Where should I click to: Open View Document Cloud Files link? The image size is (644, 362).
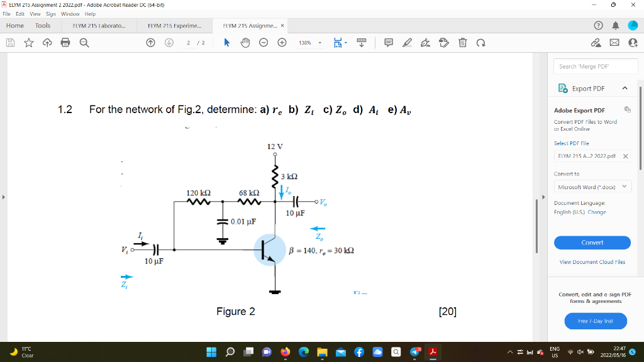591,261
